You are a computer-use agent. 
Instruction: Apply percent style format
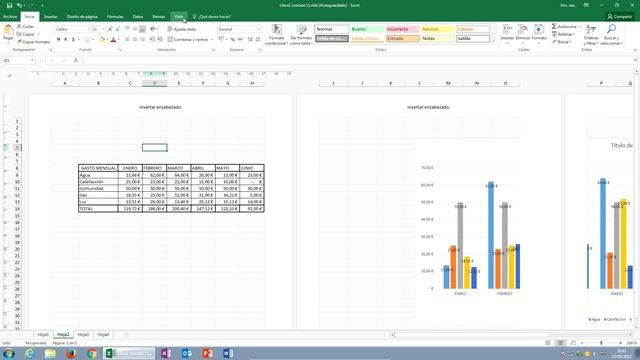233,40
